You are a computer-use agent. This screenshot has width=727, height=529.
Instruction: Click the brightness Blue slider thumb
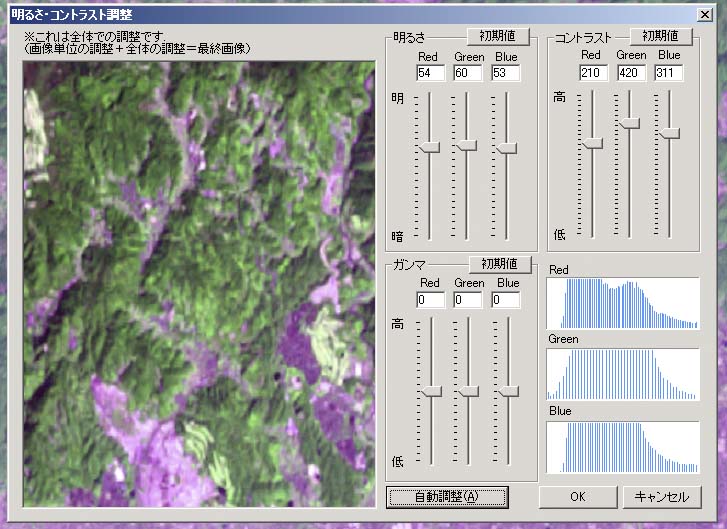506,148
